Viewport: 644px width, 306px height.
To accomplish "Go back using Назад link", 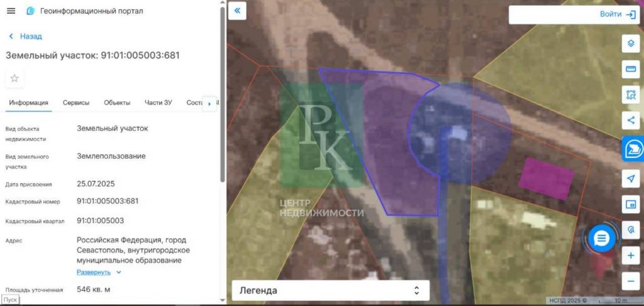I will point(26,37).
